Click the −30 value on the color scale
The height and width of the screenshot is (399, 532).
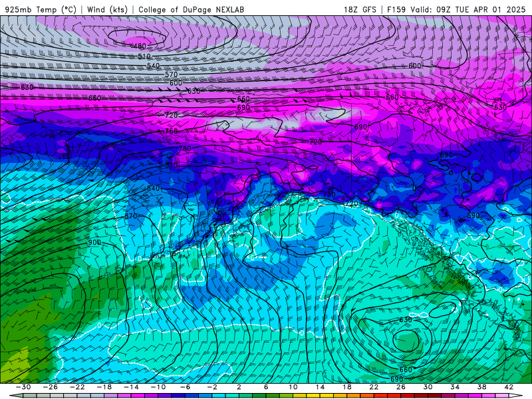[x=23, y=387]
